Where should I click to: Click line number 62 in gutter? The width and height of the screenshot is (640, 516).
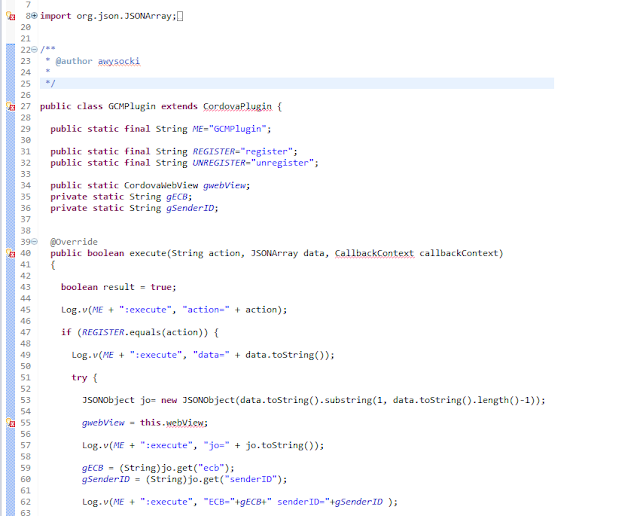click(26, 502)
